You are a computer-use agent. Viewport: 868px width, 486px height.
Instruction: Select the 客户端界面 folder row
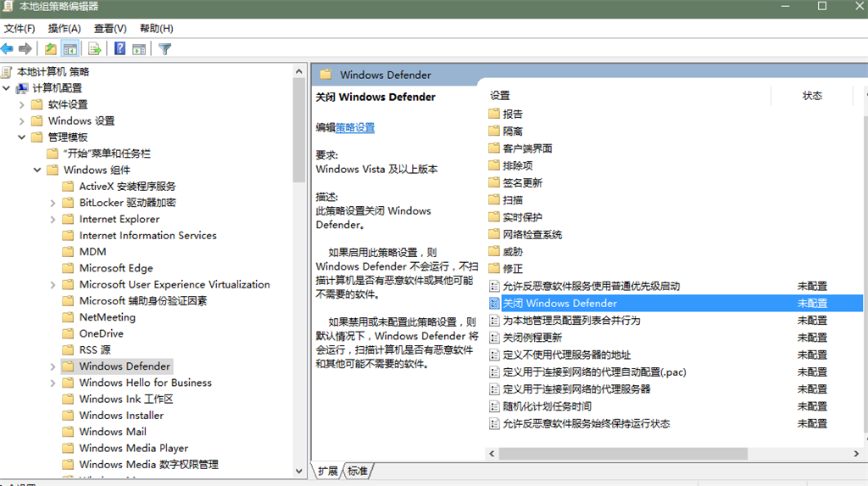click(x=527, y=148)
